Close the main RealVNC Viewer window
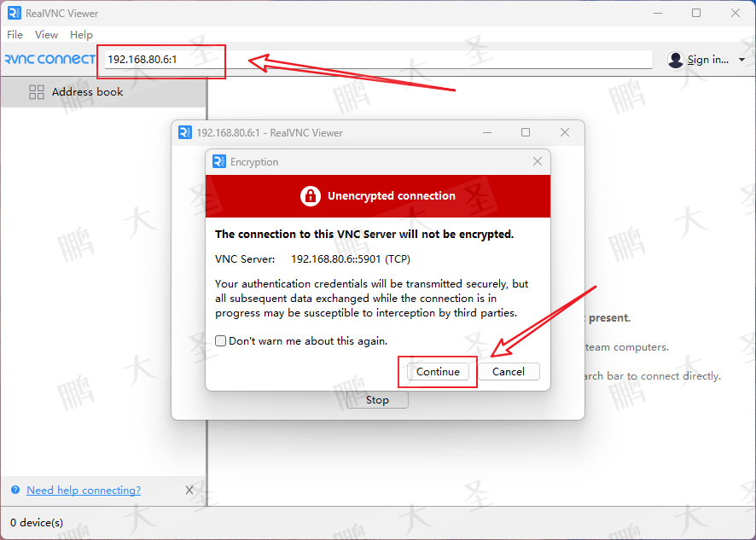Viewport: 756px width, 540px height. pyautogui.click(x=736, y=13)
